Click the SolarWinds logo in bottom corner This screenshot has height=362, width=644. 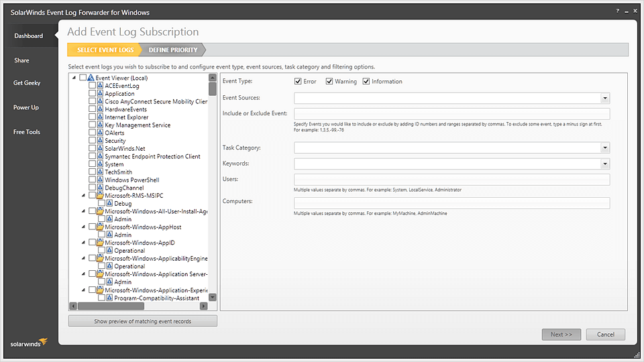tap(29, 343)
